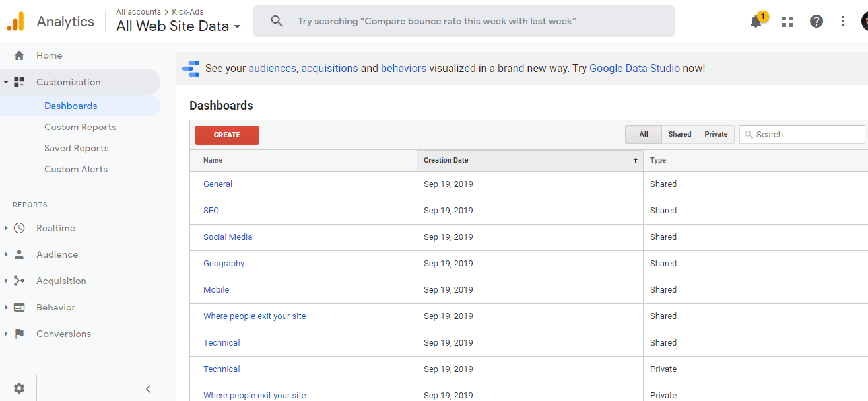Sort by Creation Date column header
This screenshot has height=401, width=868.
coord(530,160)
